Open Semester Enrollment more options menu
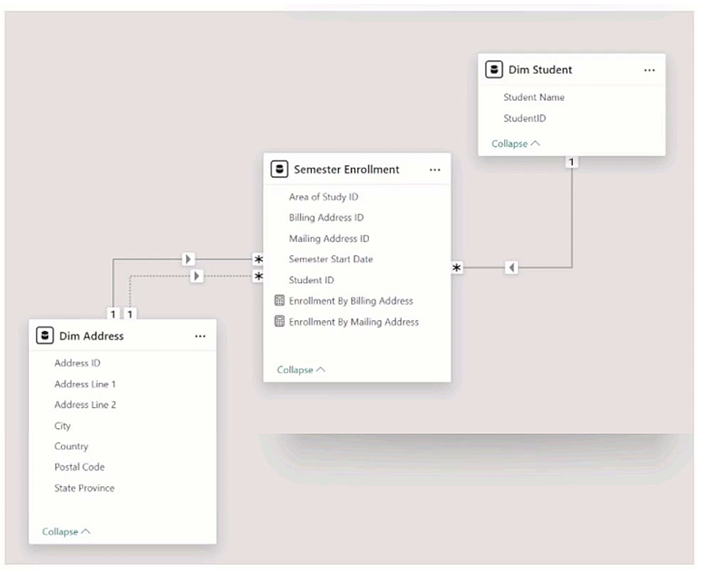 pos(434,170)
